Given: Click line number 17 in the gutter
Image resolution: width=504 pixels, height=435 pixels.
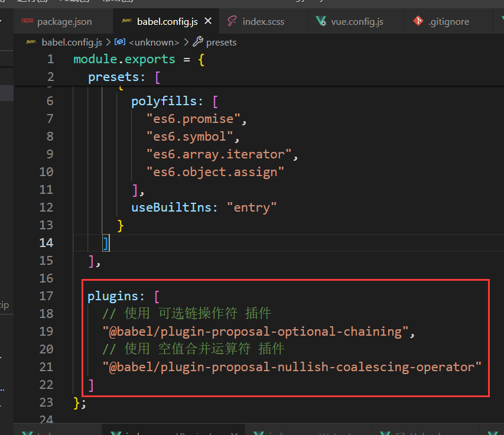Looking at the screenshot, I should click(x=46, y=296).
